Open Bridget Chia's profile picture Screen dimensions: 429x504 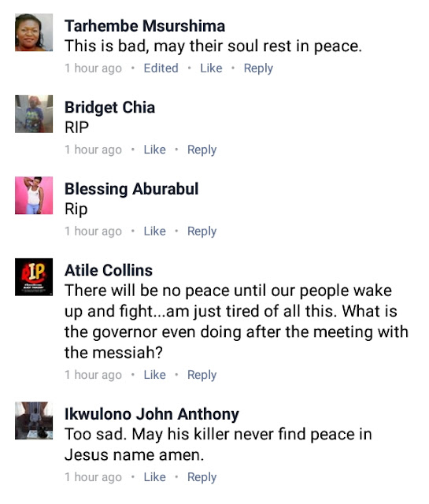[x=34, y=114]
